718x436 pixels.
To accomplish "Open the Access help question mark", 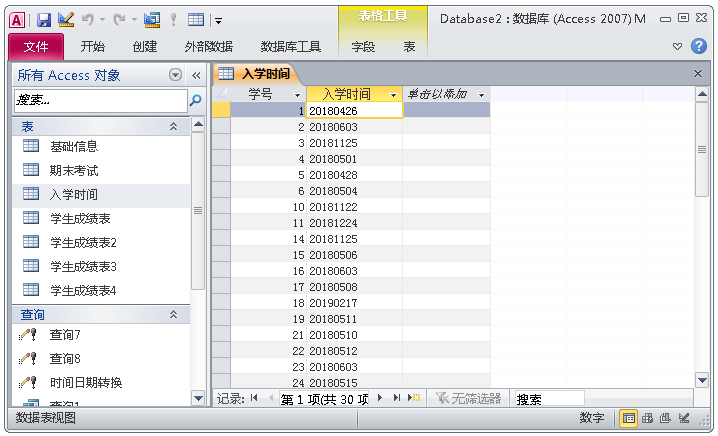I will (x=698, y=46).
